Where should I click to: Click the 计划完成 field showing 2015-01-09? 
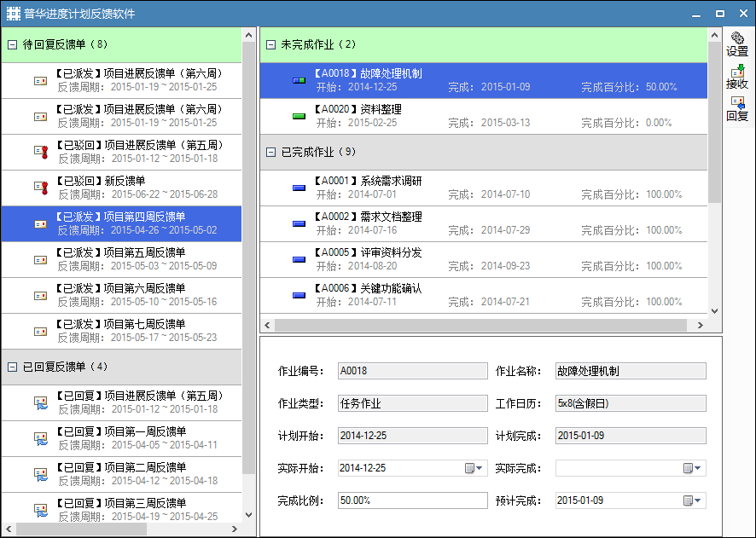tap(631, 436)
